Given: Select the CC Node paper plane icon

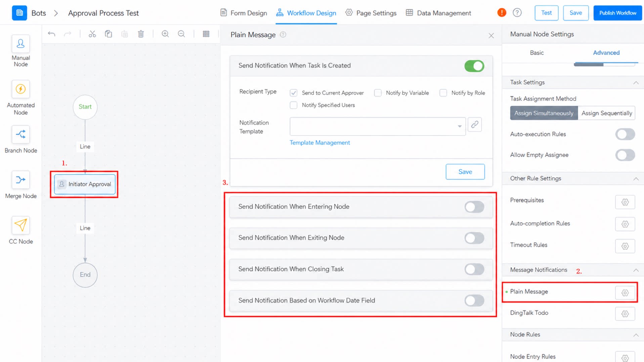Looking at the screenshot, I should click(x=20, y=225).
